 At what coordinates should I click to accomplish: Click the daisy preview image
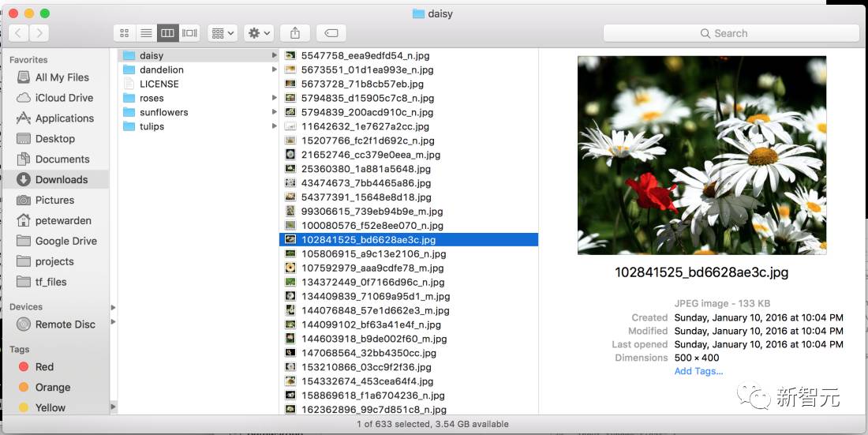(702, 156)
